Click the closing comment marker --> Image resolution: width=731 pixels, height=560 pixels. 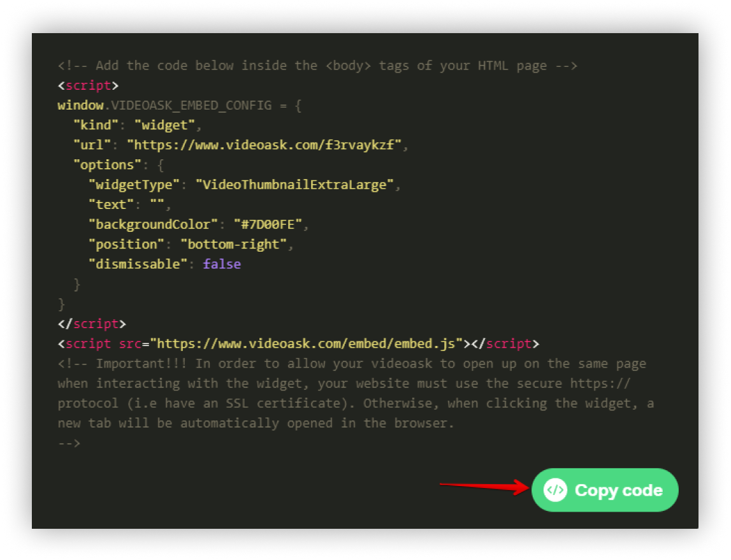point(69,443)
